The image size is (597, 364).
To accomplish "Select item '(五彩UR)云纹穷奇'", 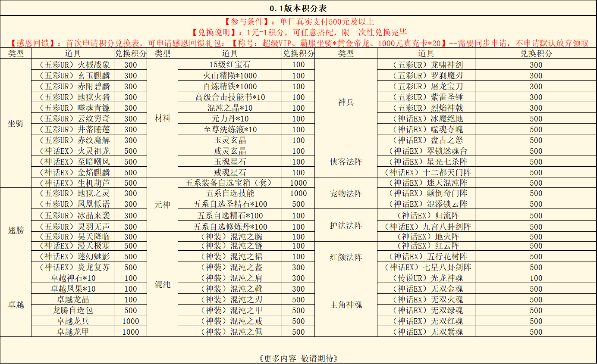I will click(x=73, y=118).
